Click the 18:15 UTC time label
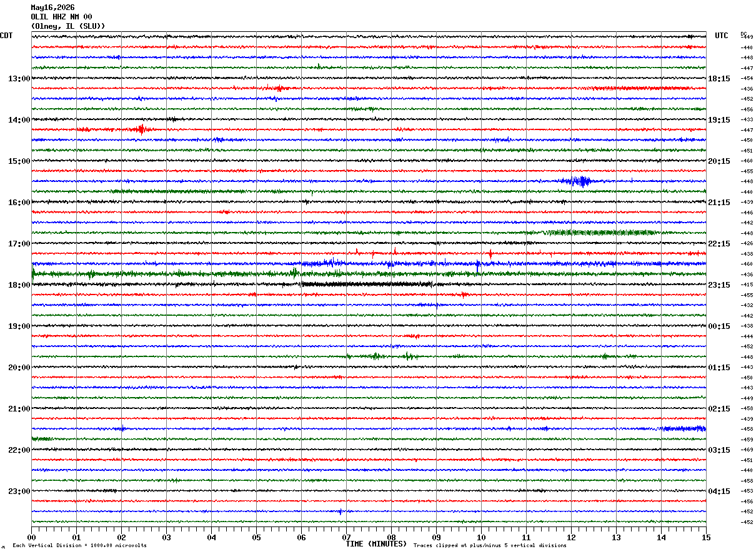This screenshot has height=554, width=756. tap(719, 79)
